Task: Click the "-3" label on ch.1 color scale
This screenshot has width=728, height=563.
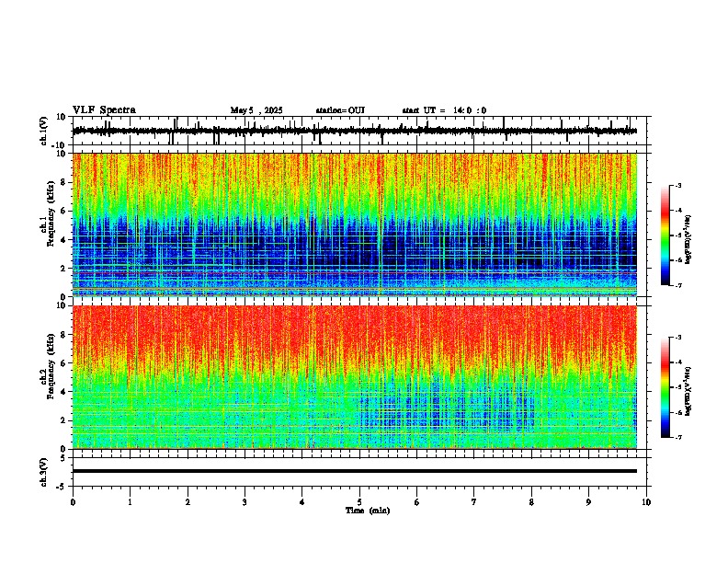Action: coord(677,185)
